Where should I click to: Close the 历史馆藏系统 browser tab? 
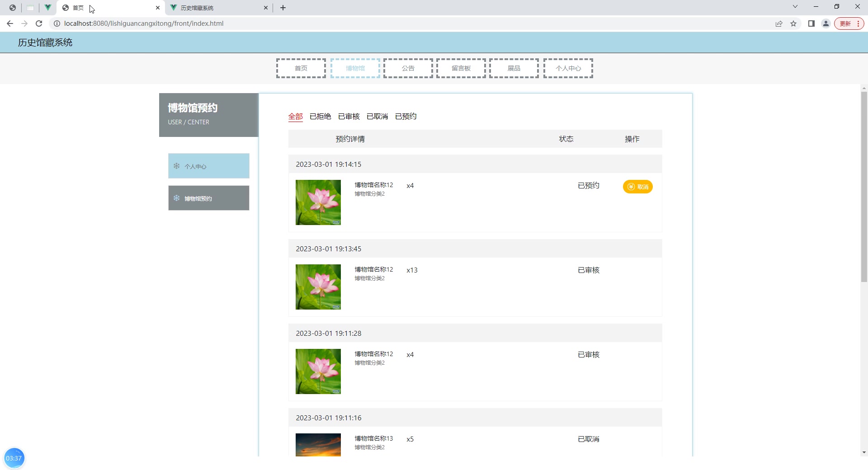(266, 8)
